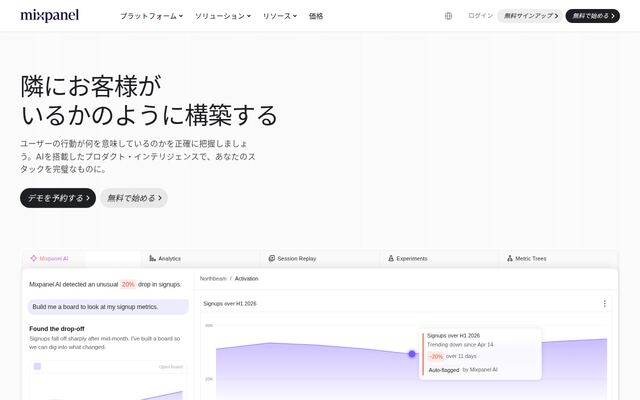Click the header 無料で始める dark button
This screenshot has width=640, height=400.
click(x=593, y=16)
